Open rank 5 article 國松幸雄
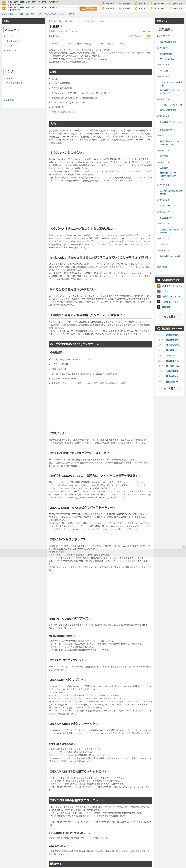This screenshot has height=868, width=186. click(x=166, y=307)
